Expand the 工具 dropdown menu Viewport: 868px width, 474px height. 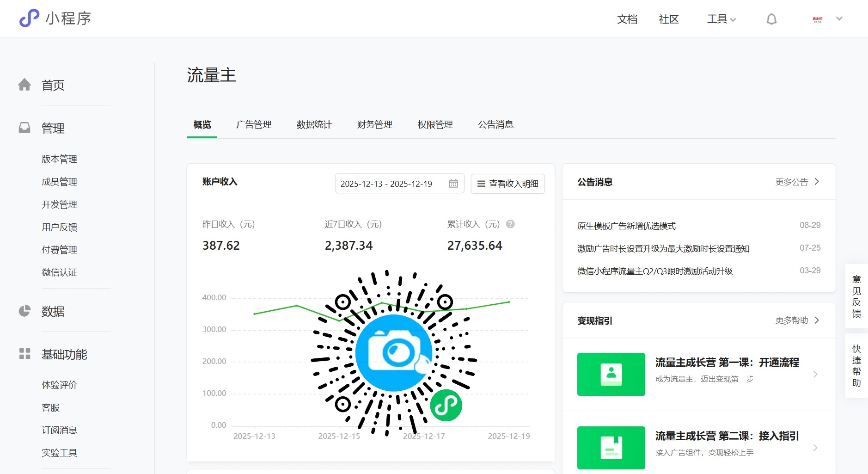click(x=721, y=19)
